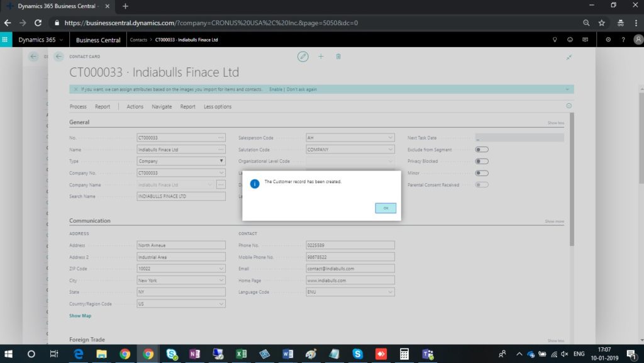644x363 pixels.
Task: Click the contact card vertical scrollbar
Action: point(572,179)
